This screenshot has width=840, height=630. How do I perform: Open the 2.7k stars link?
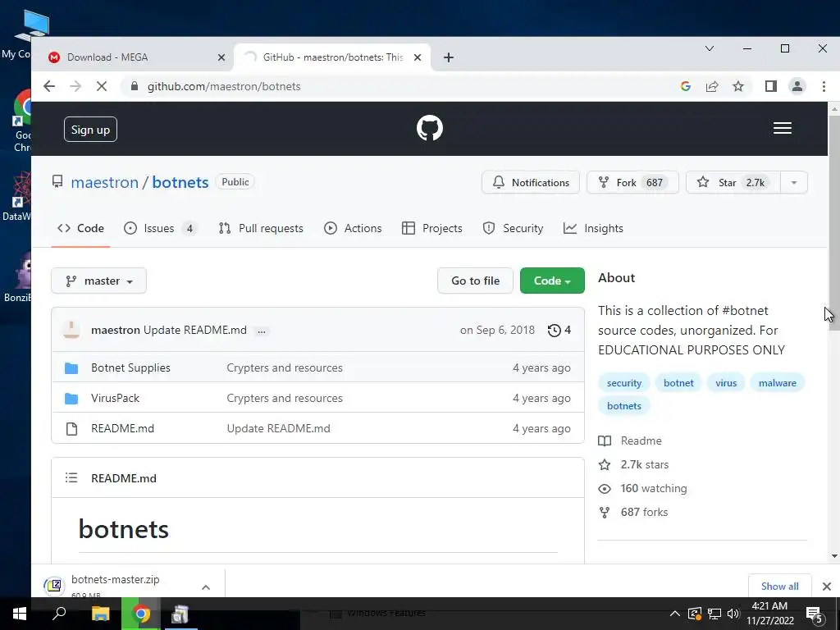click(645, 464)
